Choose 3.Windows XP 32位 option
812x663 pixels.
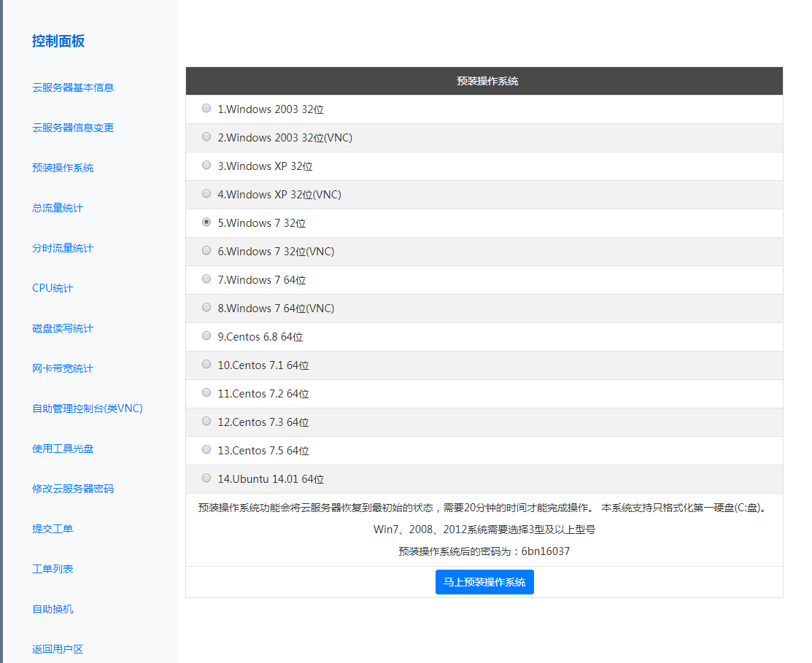point(206,166)
